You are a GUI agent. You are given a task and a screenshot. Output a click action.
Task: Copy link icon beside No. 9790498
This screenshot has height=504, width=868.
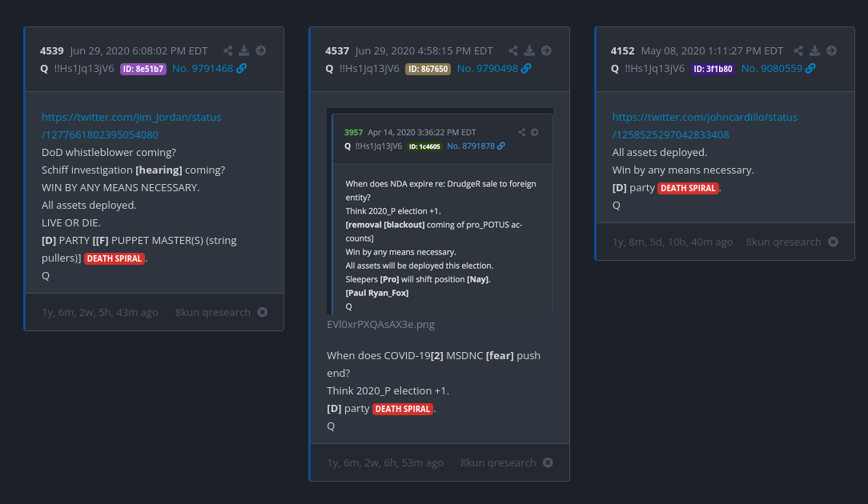tap(526, 69)
